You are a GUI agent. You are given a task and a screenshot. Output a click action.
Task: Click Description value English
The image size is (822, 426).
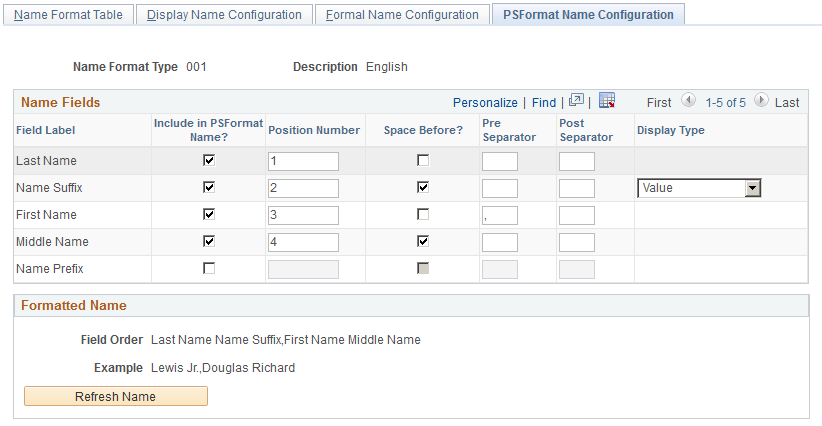coord(387,67)
